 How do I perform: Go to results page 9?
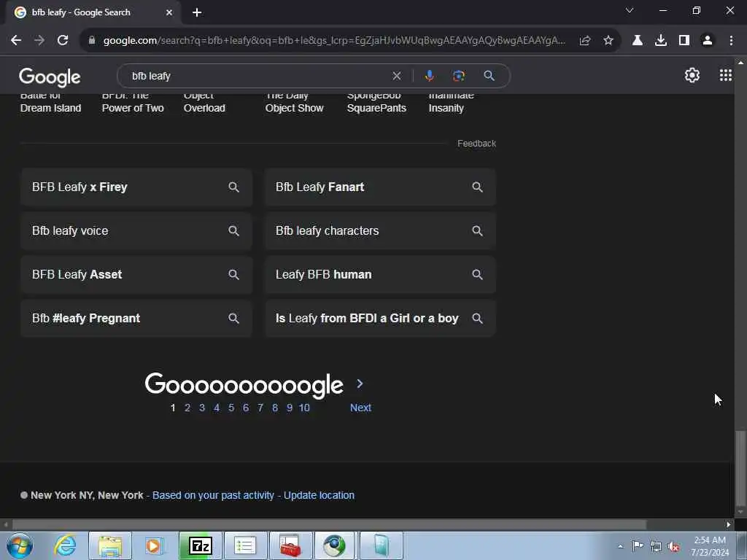pyautogui.click(x=289, y=408)
